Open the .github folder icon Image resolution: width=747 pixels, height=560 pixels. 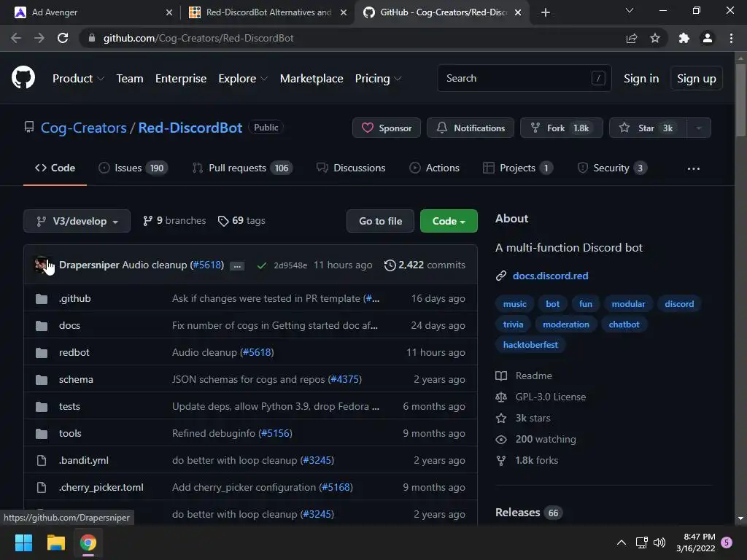[42, 298]
